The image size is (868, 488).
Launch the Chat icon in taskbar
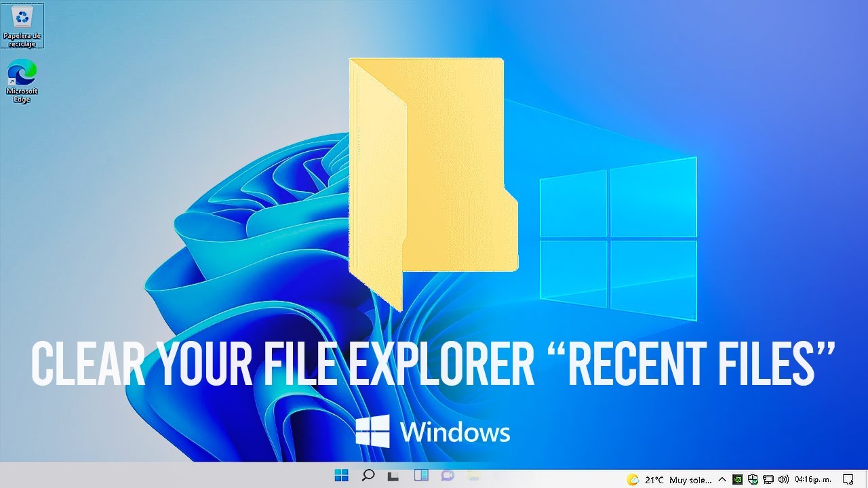(447, 476)
